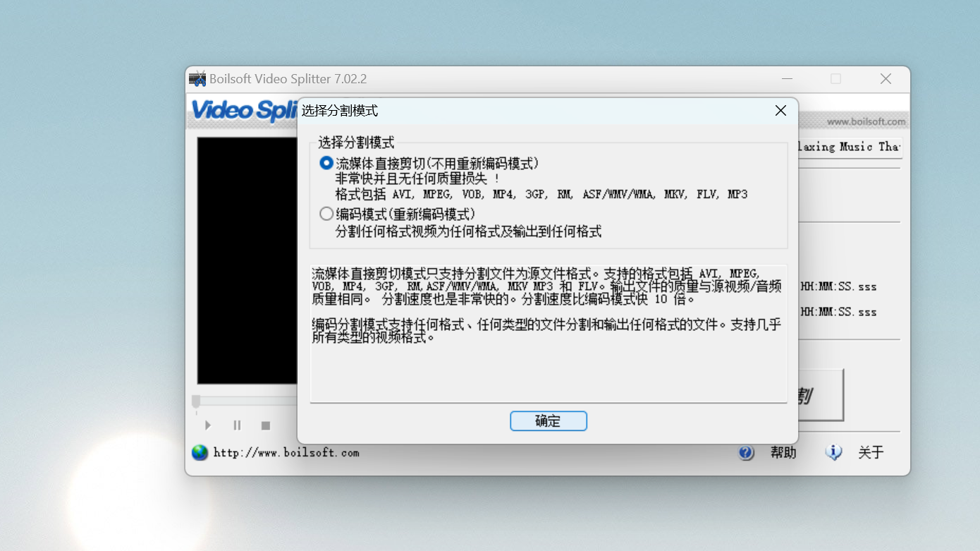Pause playback in the main window
Image resolution: width=980 pixels, height=551 pixels.
click(237, 425)
